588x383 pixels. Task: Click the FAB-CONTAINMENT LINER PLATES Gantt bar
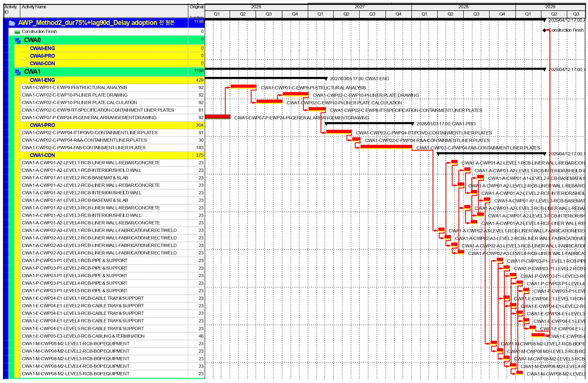tap(386, 147)
